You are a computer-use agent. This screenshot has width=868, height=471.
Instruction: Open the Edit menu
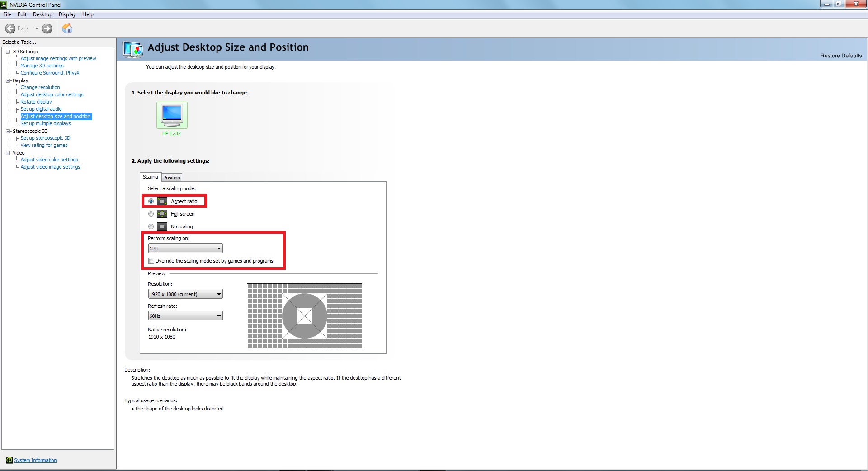coord(22,14)
